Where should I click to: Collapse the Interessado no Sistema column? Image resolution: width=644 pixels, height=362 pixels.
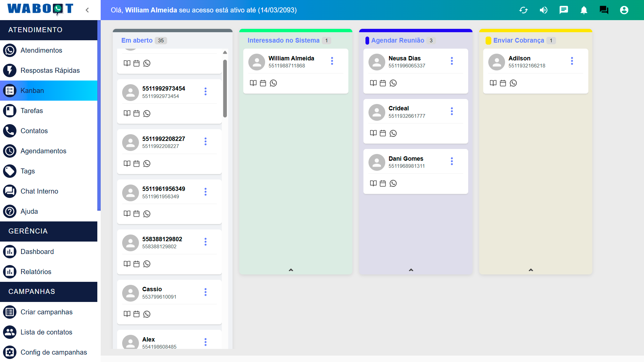291,270
